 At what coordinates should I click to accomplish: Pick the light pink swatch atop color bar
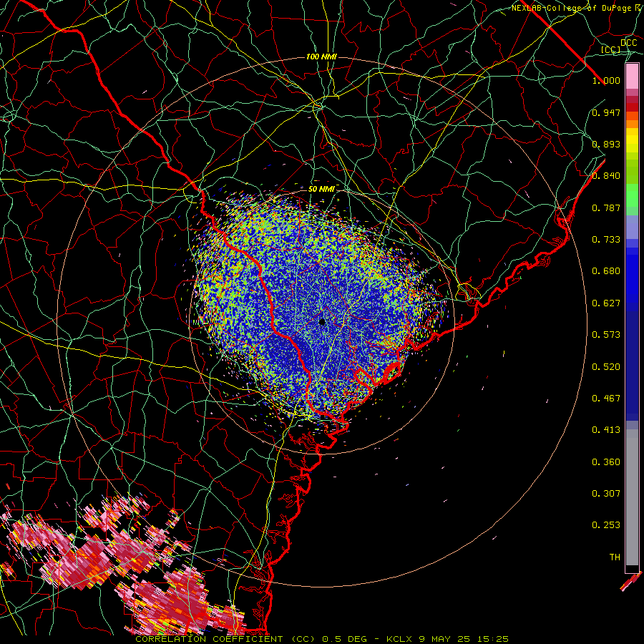click(632, 76)
